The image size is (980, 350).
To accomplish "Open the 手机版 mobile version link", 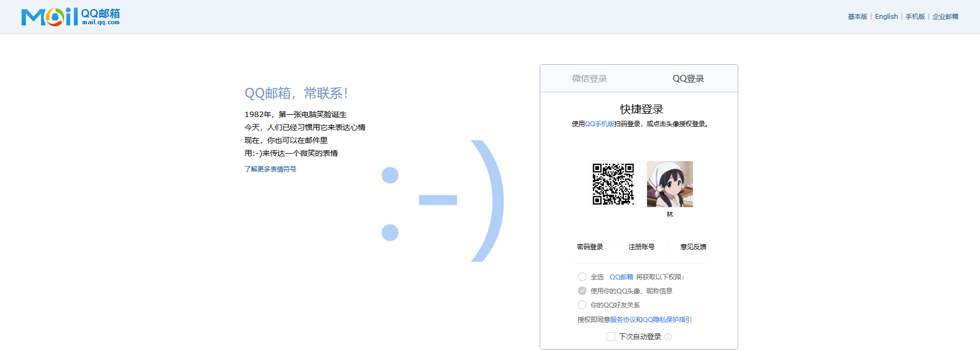I will (915, 17).
